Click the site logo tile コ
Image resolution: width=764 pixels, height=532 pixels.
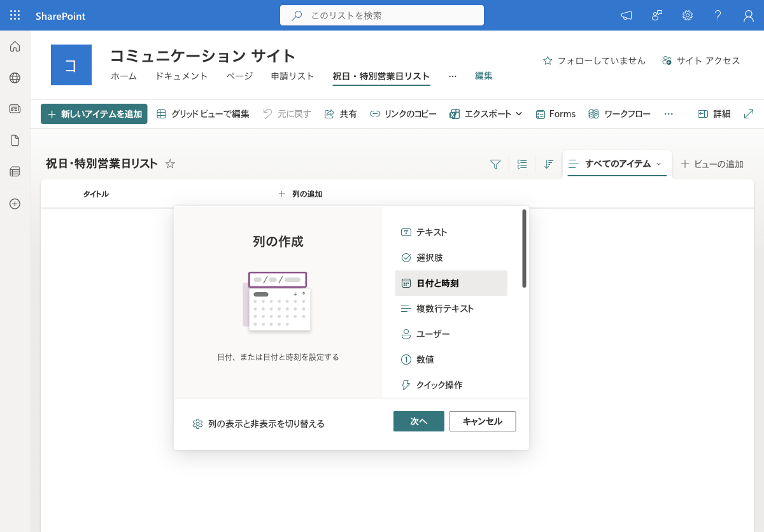(x=71, y=65)
